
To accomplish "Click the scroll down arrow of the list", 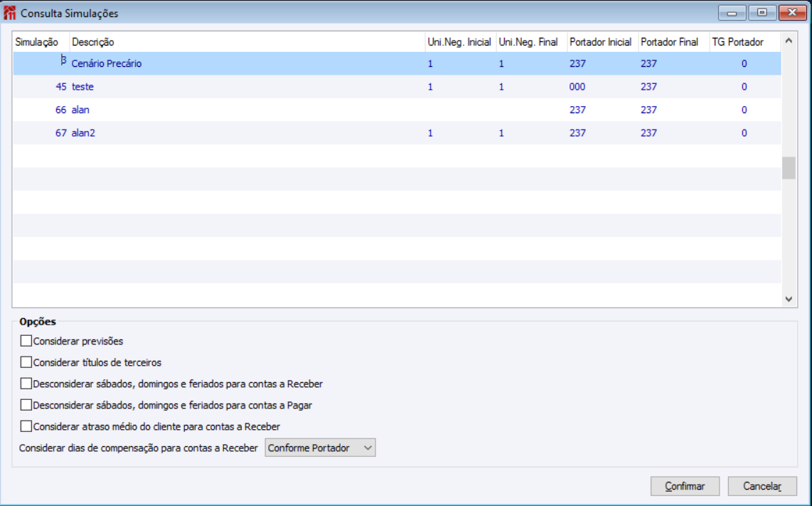I will (x=789, y=299).
